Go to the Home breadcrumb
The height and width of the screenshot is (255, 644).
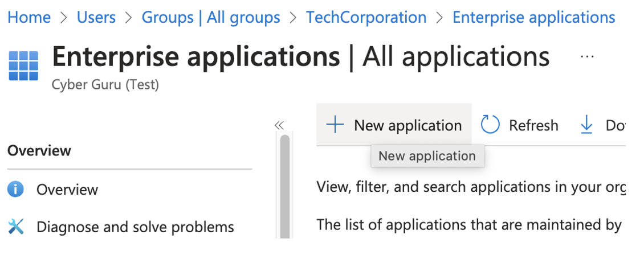[x=29, y=17]
